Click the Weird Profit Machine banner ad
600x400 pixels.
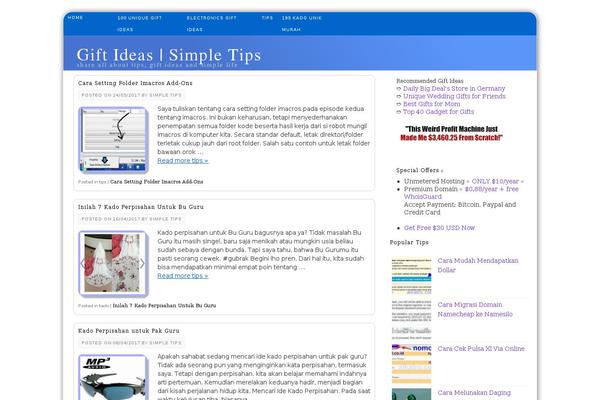452,133
